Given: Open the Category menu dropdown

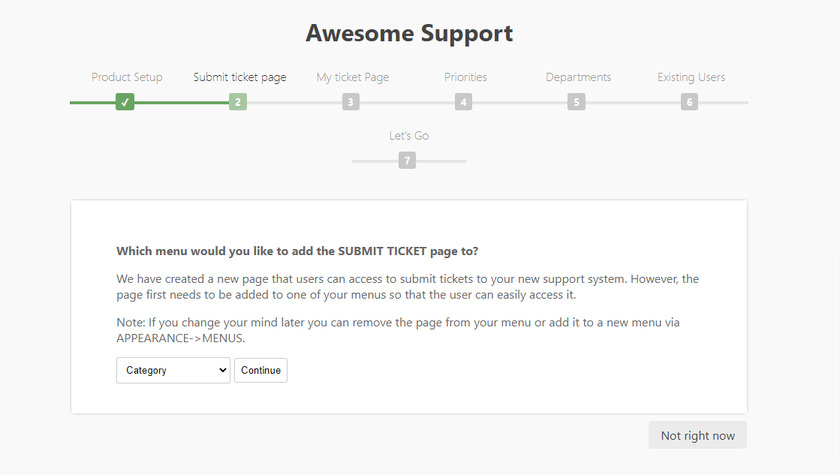Looking at the screenshot, I should pos(173,370).
